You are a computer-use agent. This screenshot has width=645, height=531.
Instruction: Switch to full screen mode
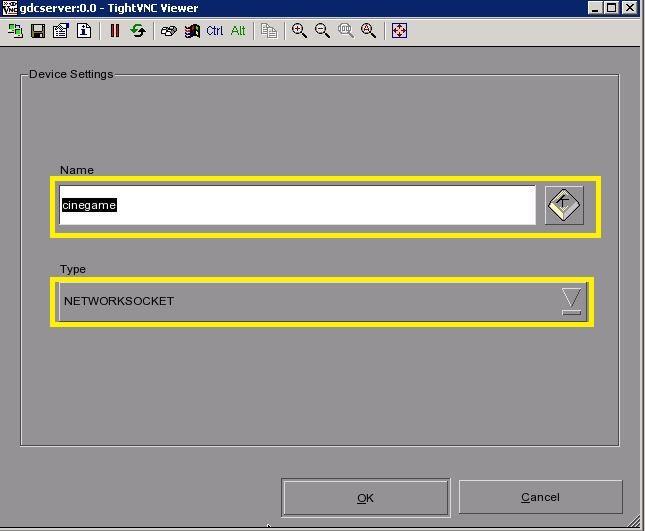[x=399, y=31]
